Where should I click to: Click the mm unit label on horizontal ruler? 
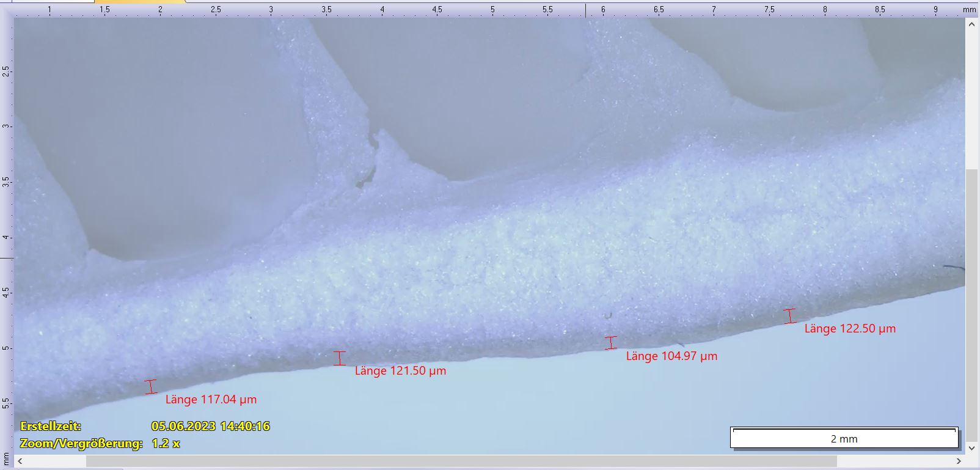tap(969, 10)
